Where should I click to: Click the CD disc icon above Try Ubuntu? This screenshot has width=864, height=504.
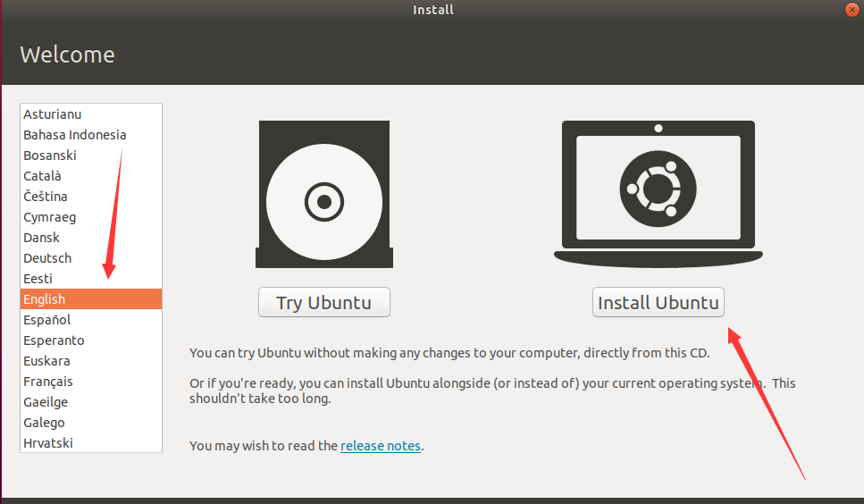[x=324, y=195]
